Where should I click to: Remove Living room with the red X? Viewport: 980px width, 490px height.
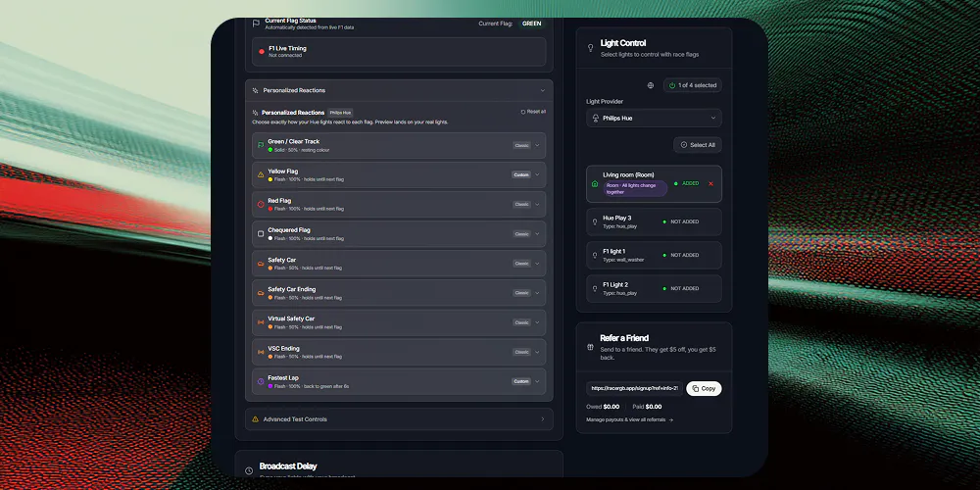(x=710, y=184)
